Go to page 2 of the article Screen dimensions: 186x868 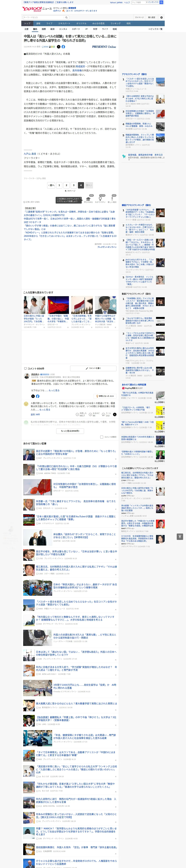click(66, 185)
